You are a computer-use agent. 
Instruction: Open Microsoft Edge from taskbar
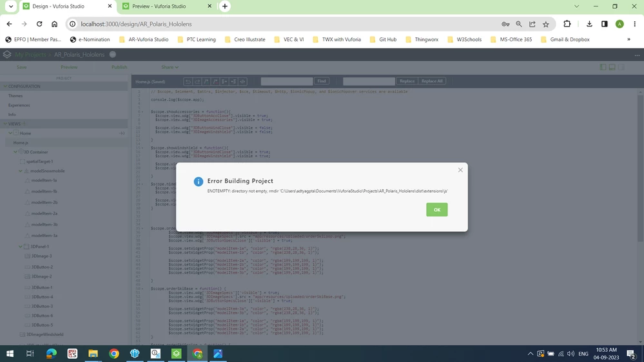click(52, 354)
